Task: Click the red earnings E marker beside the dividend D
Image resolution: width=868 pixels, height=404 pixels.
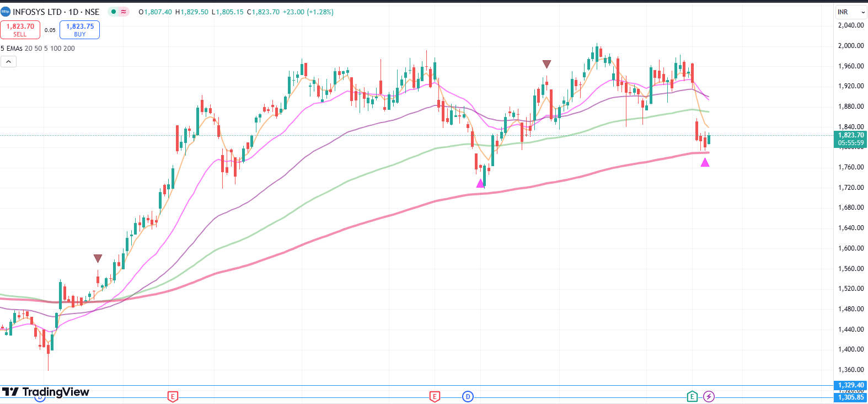Action: point(435,396)
